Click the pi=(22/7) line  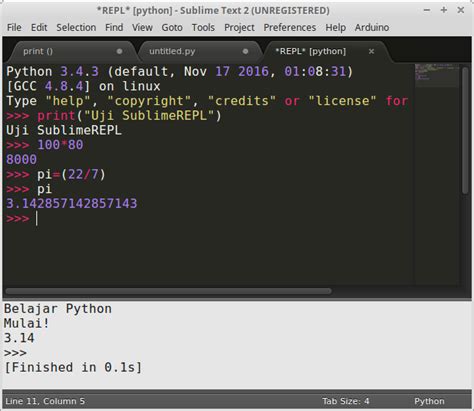(56, 174)
